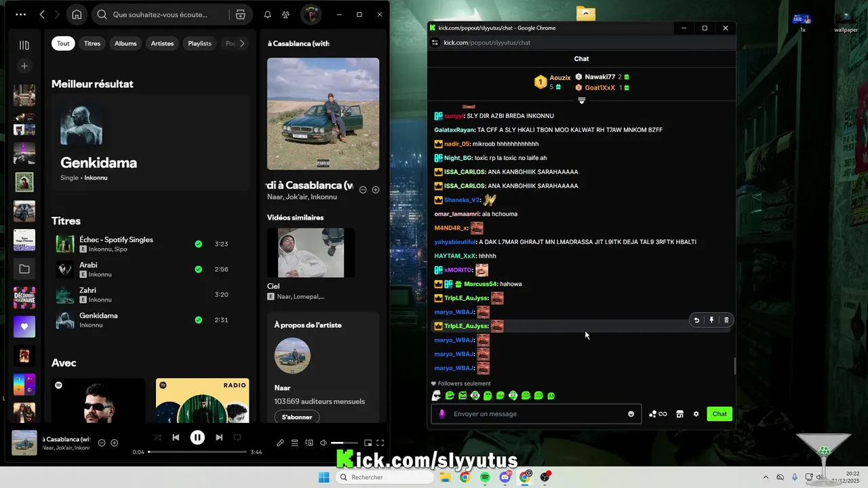
Task: Open username omar_lamaamri in chat
Action: point(456,213)
